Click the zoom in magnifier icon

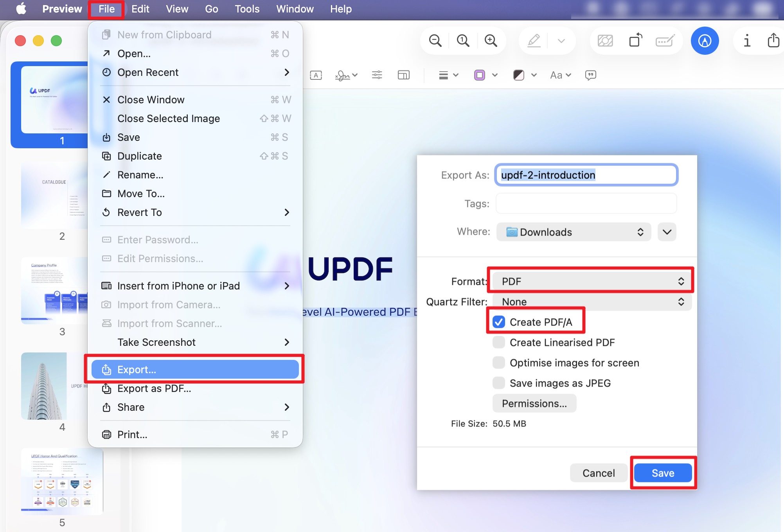(491, 41)
